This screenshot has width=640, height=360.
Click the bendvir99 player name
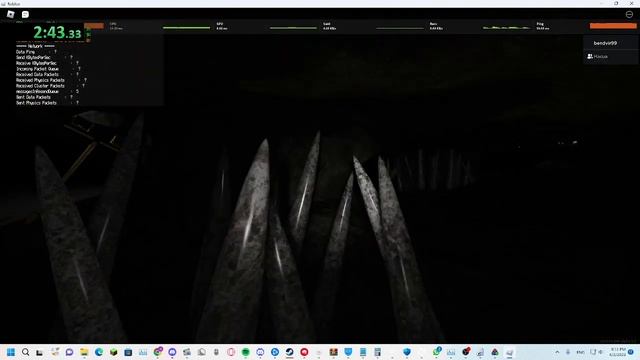605,43
